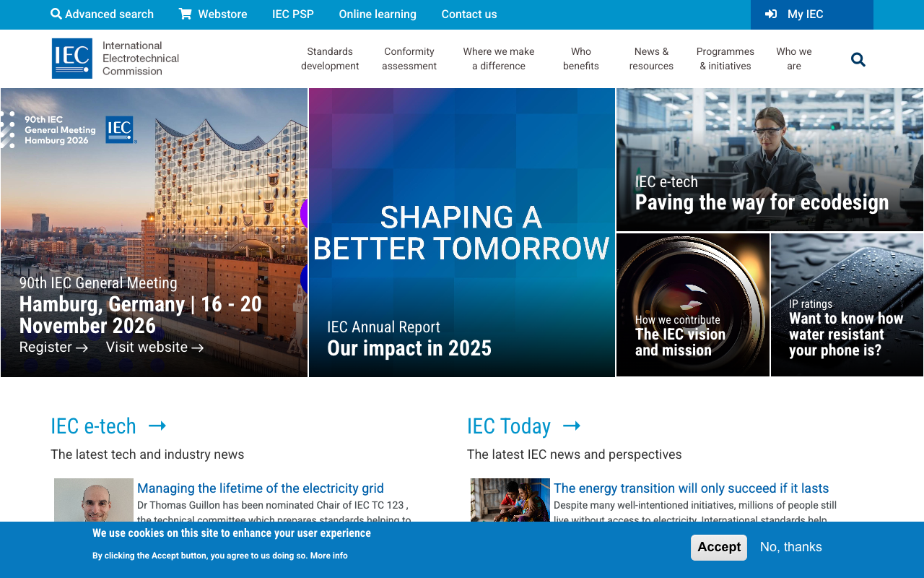Click Visit website for the Hamburg meeting
924x578 pixels.
coord(154,348)
